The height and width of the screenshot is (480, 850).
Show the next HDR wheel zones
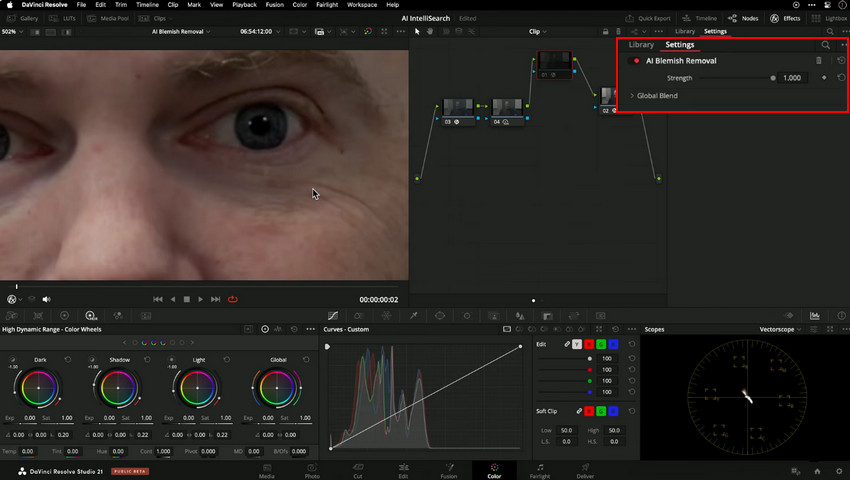pos(192,343)
